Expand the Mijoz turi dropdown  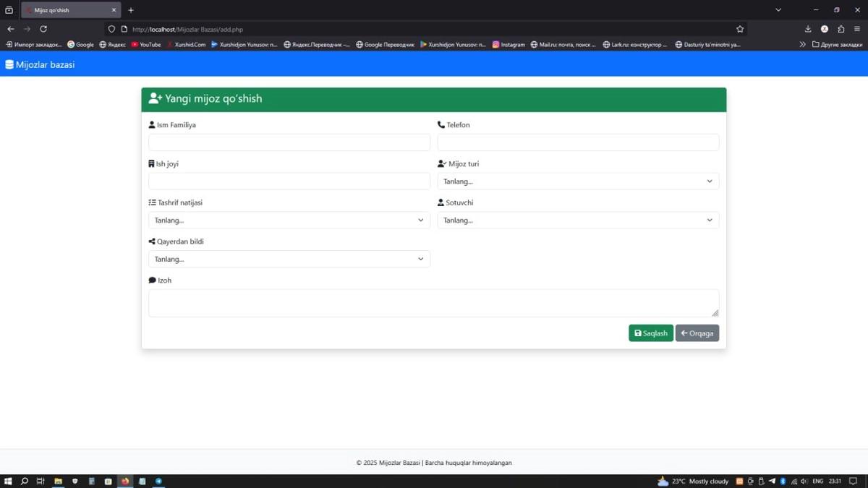tap(578, 181)
